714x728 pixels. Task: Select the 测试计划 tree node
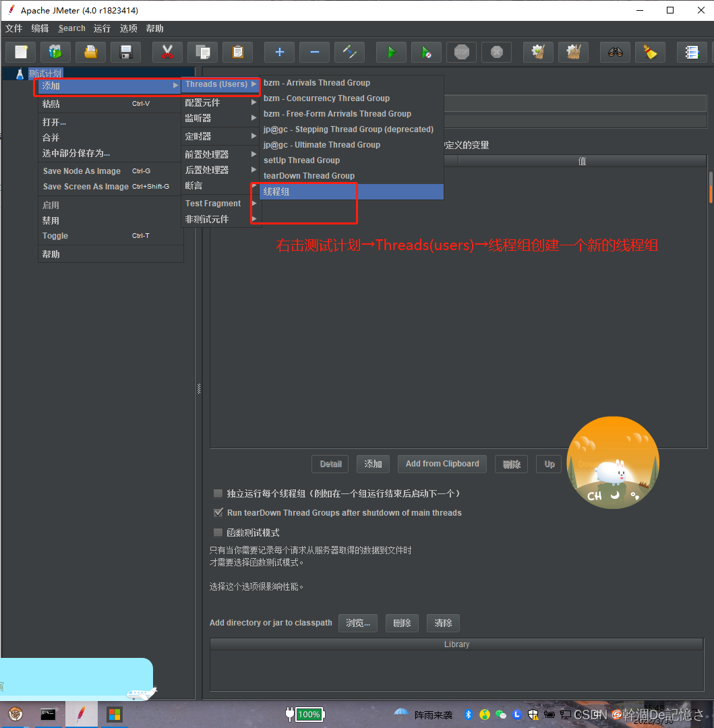tap(44, 73)
